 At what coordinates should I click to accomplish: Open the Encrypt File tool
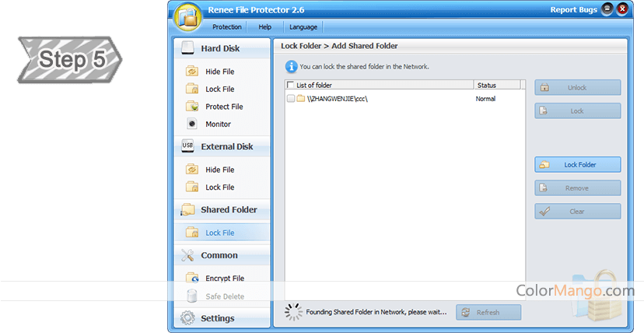(x=224, y=279)
